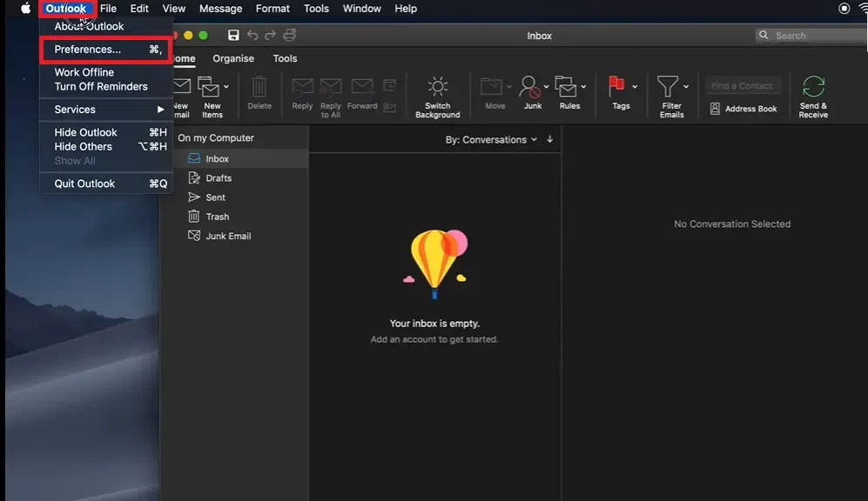Image resolution: width=868 pixels, height=501 pixels.
Task: Click the search magnifier icon
Action: [x=764, y=36]
